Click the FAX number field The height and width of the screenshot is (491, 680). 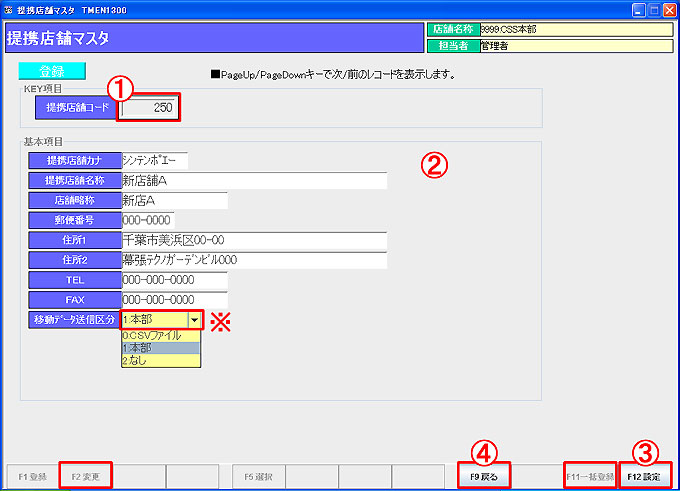(x=174, y=300)
